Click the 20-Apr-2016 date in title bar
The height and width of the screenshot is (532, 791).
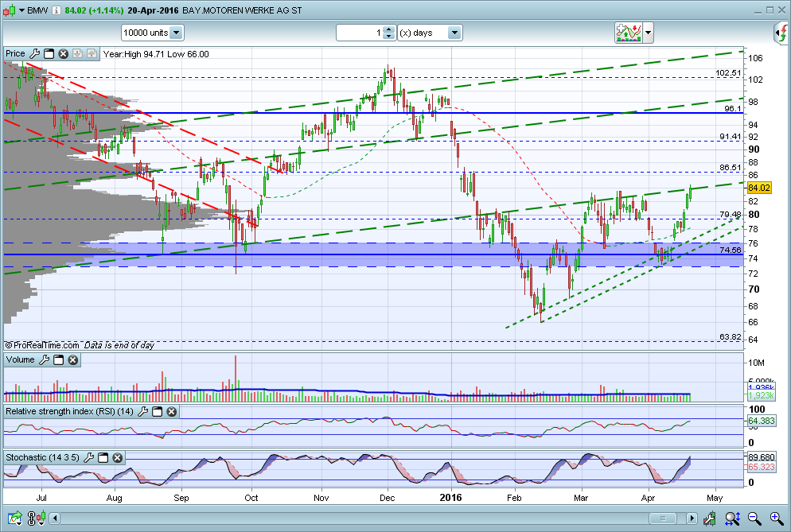coord(153,10)
